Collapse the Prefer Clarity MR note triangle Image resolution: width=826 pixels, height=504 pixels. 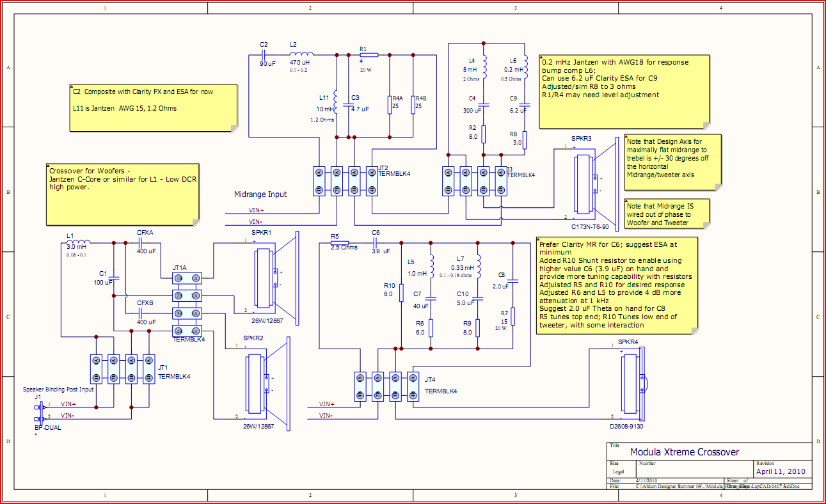(539, 239)
